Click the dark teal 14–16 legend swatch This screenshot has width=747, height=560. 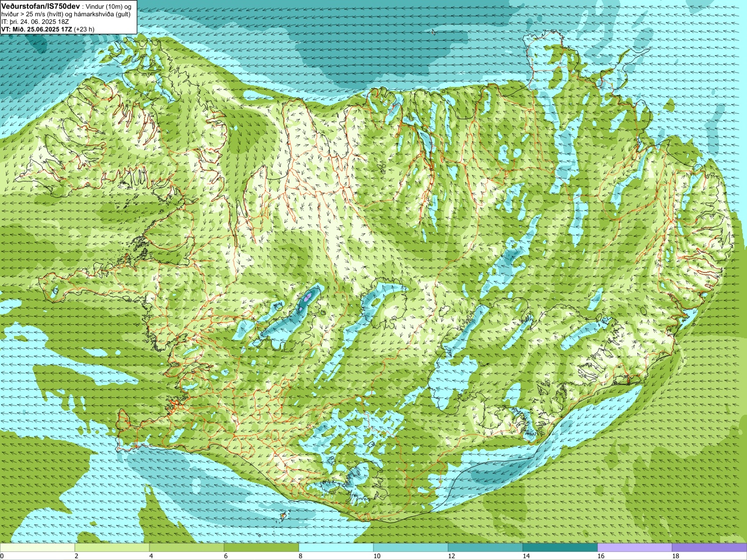pyautogui.click(x=560, y=548)
